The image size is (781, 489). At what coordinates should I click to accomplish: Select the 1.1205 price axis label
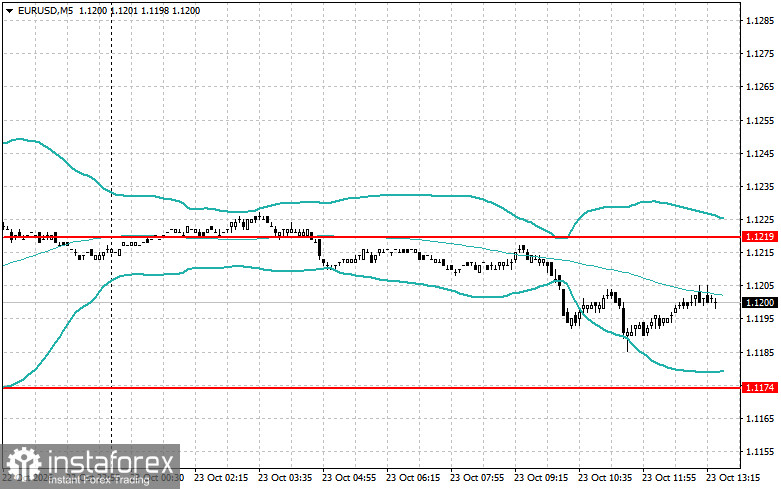pyautogui.click(x=761, y=286)
